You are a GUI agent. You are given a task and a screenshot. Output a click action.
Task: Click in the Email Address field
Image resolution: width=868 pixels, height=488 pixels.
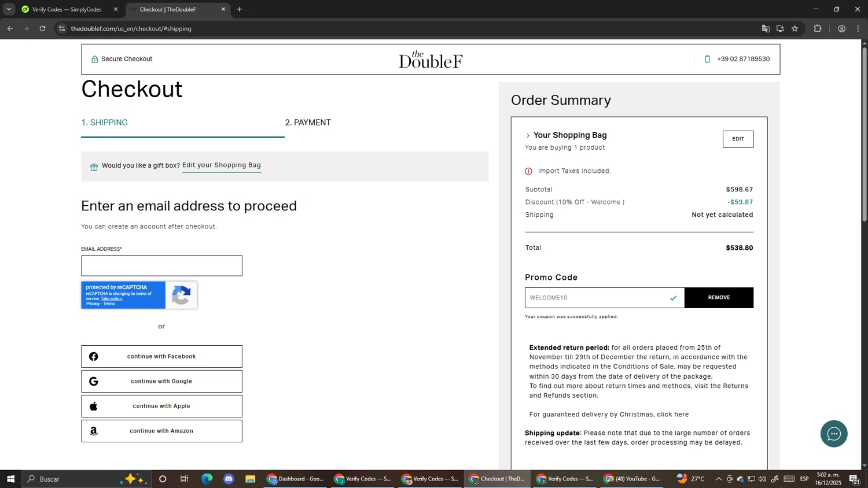[161, 266]
